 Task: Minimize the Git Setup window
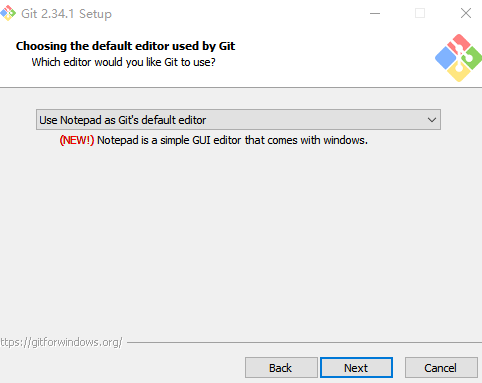click(375, 13)
